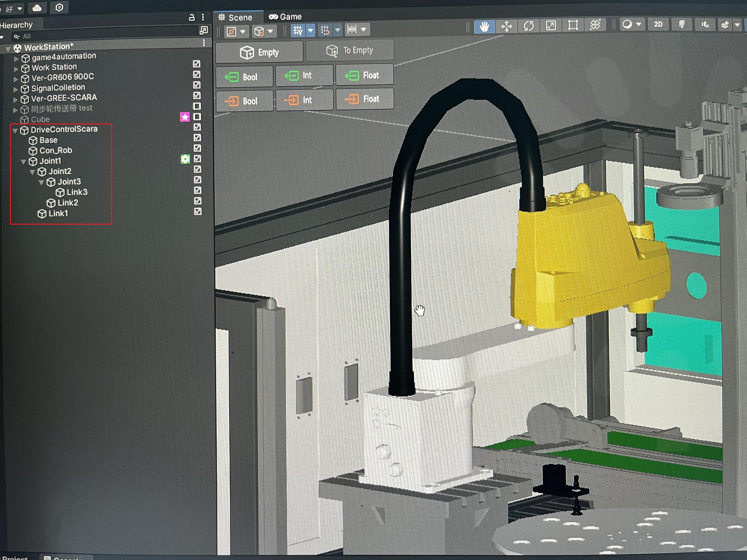
Task: Open the increment snap dropdown arrow
Action: 364,29
